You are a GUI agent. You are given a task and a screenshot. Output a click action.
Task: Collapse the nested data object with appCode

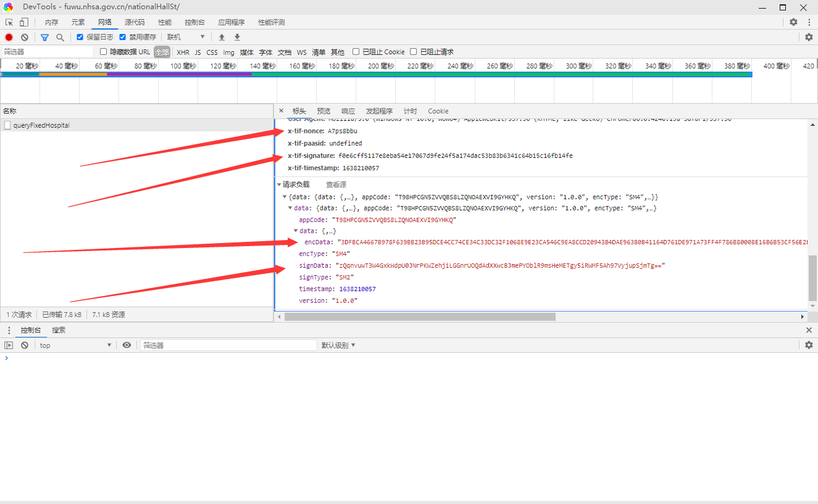pyautogui.click(x=290, y=209)
